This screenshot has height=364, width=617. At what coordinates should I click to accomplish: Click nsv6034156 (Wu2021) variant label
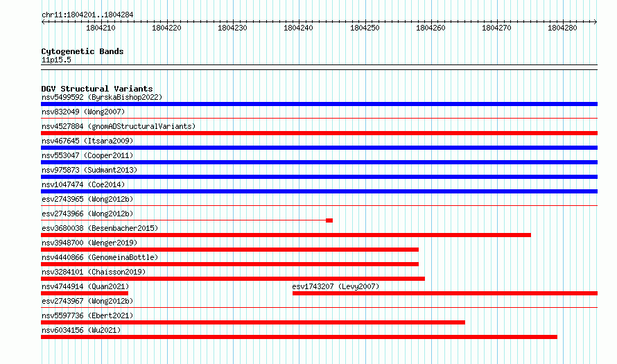[x=81, y=330]
